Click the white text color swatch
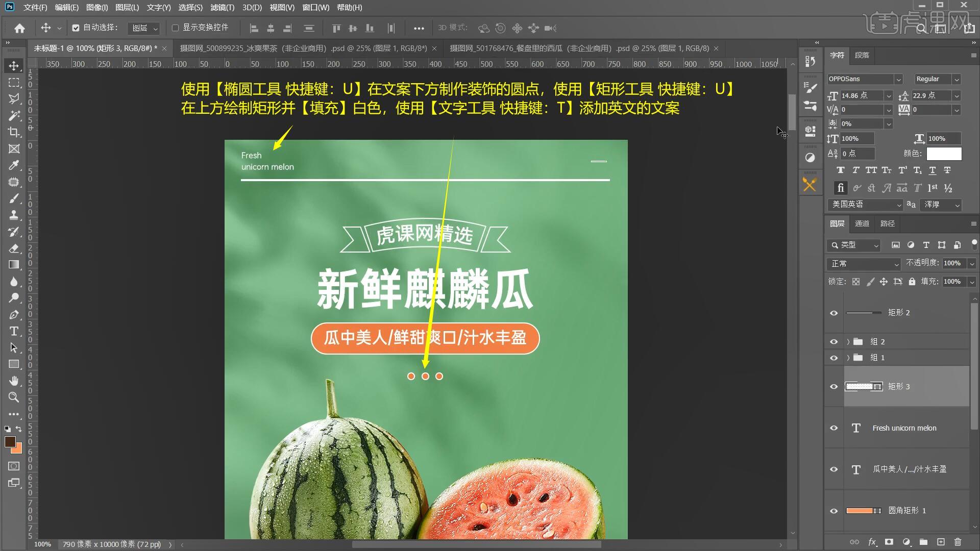The height and width of the screenshot is (551, 980). (x=944, y=154)
